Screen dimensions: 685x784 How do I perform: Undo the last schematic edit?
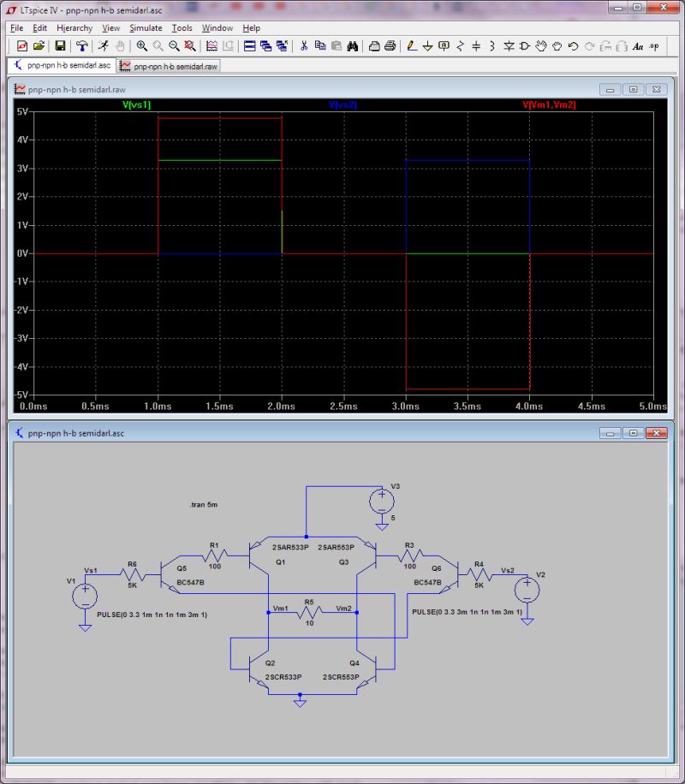[x=573, y=45]
